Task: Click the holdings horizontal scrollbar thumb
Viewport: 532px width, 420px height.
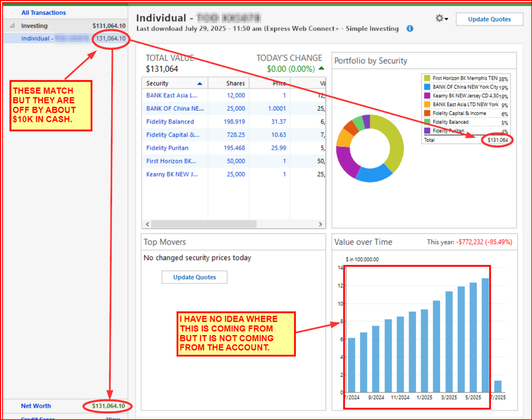Action: pyautogui.click(x=204, y=224)
